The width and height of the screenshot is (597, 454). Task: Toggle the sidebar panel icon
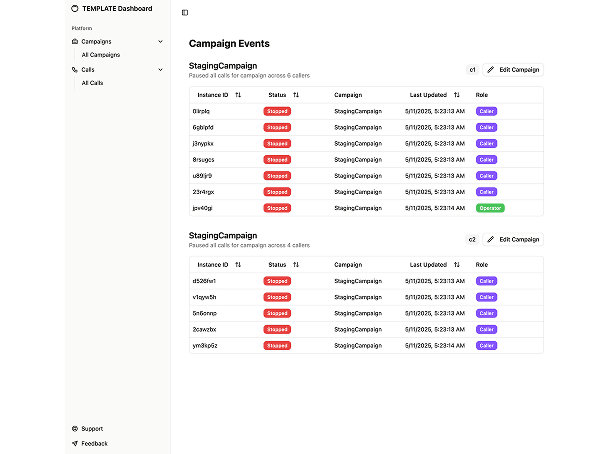(185, 13)
